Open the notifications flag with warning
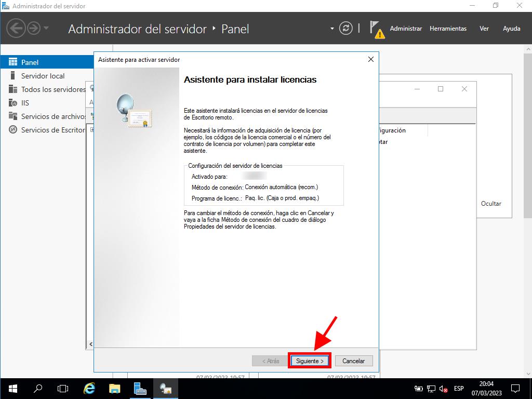This screenshot has width=532, height=399. click(x=376, y=29)
